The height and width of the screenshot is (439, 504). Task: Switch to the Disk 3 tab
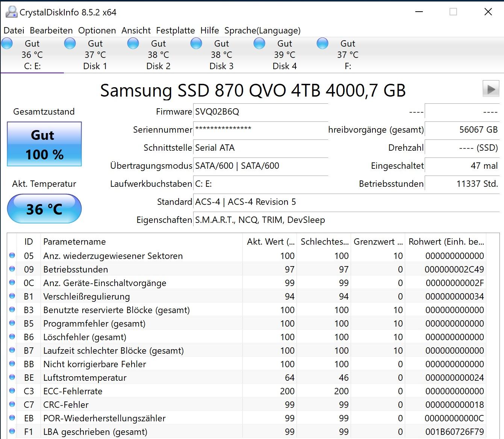coord(222,55)
